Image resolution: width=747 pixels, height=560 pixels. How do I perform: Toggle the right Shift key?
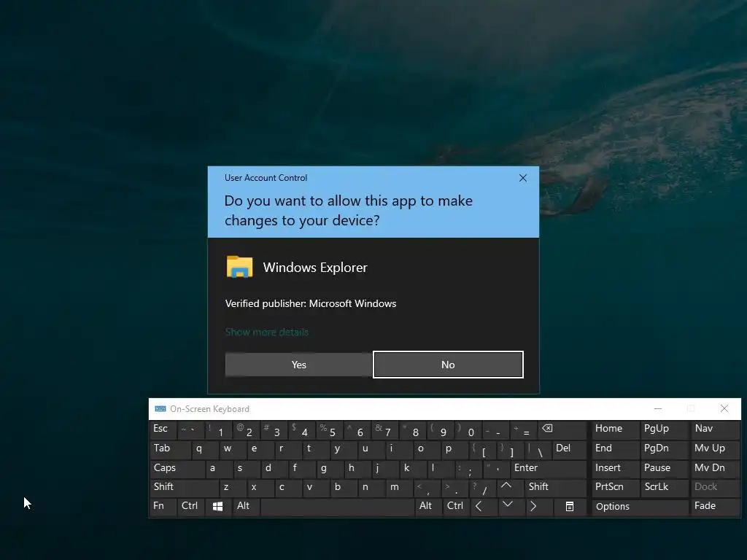click(x=555, y=487)
